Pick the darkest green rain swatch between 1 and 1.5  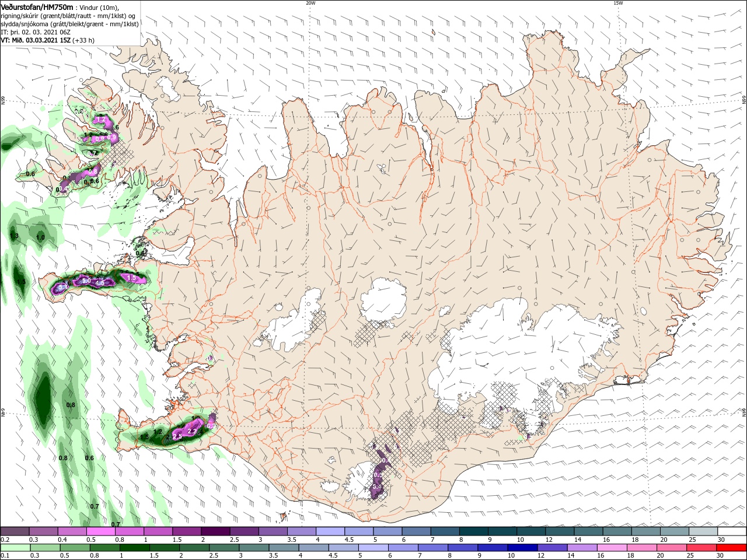tap(135, 548)
